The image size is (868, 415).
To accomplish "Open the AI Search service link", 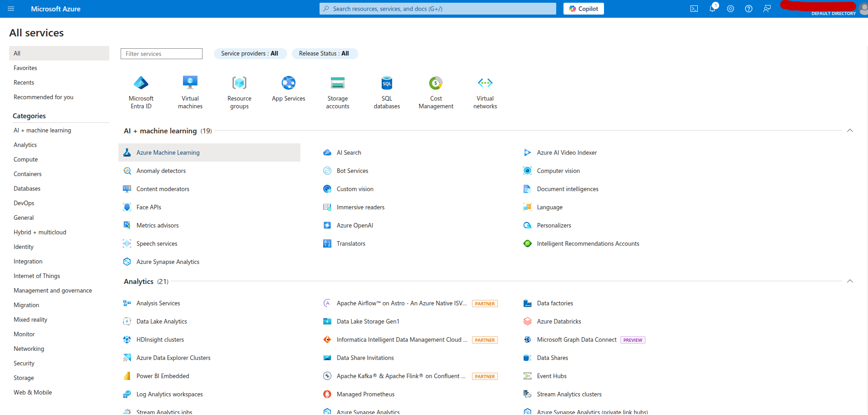I will pyautogui.click(x=349, y=153).
